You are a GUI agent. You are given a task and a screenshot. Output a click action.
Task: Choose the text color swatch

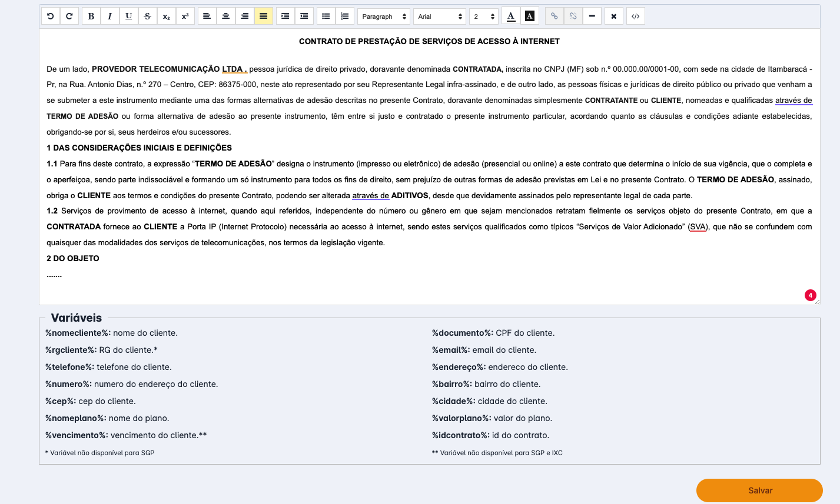(511, 16)
